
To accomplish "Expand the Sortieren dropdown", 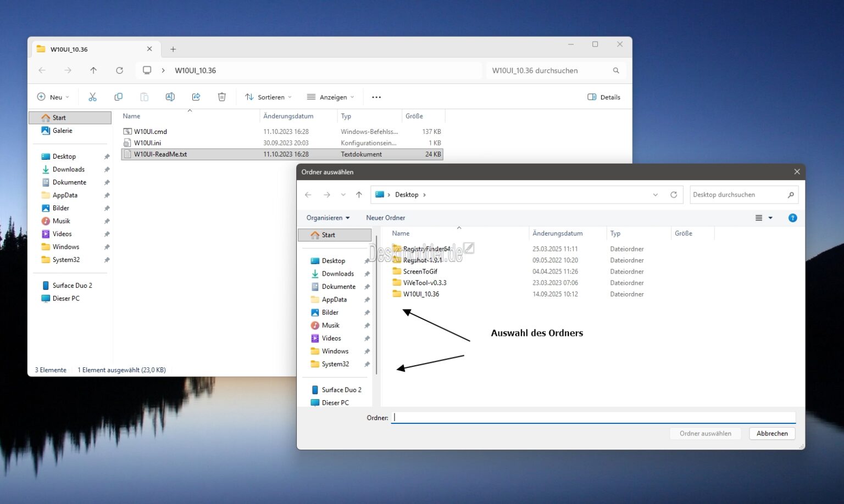I will click(268, 97).
